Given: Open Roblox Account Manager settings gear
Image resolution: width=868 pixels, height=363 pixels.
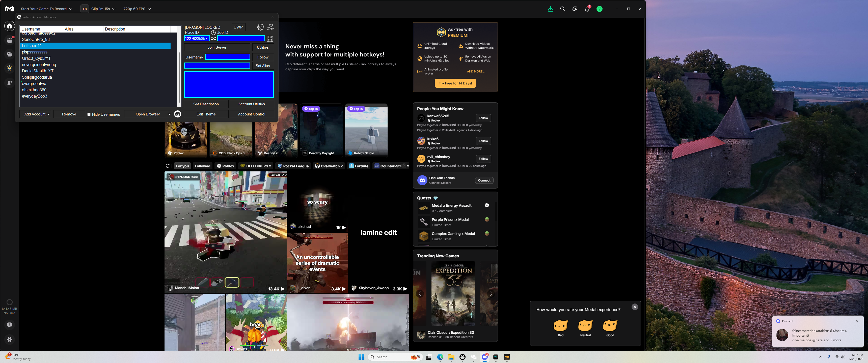Looking at the screenshot, I should point(260,27).
